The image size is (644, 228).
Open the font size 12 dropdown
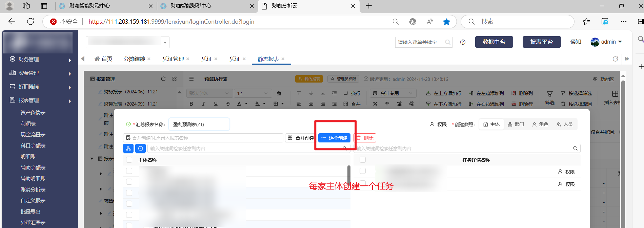[x=253, y=93]
